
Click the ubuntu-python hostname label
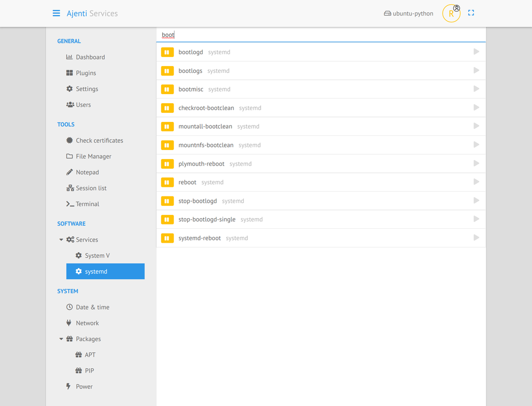click(409, 14)
